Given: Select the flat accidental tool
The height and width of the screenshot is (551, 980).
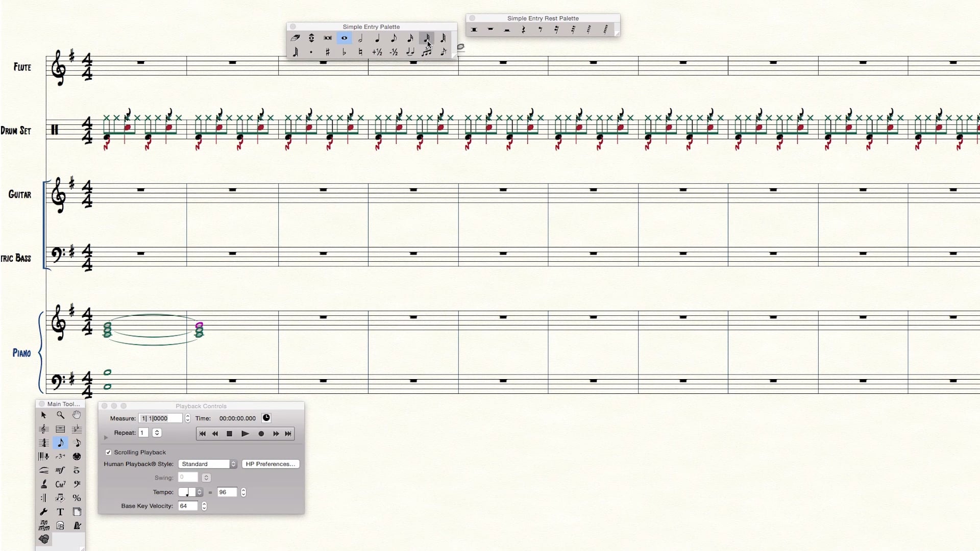Looking at the screenshot, I should pyautogui.click(x=344, y=52).
